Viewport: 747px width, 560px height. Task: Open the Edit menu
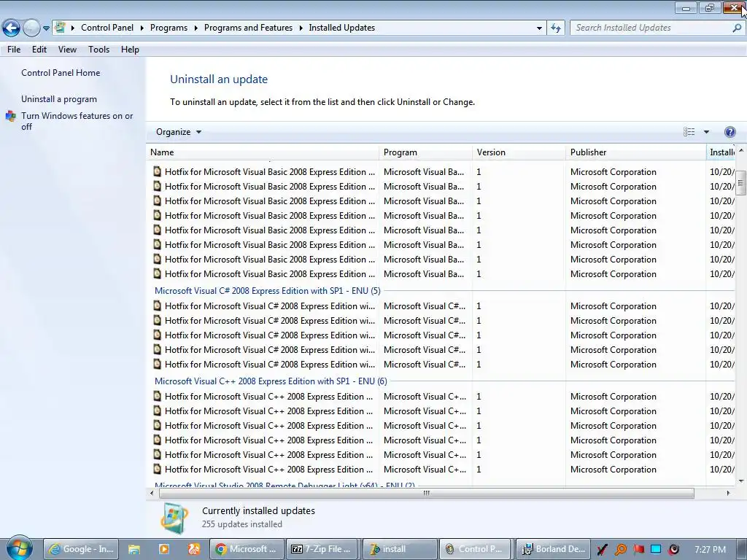coord(39,50)
